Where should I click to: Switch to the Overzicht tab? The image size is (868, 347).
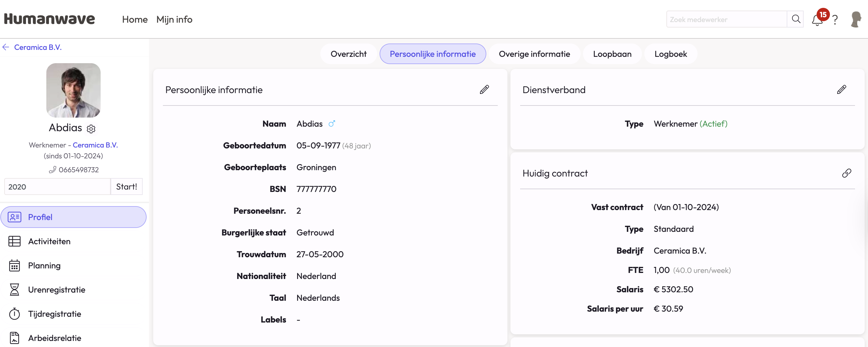(348, 54)
